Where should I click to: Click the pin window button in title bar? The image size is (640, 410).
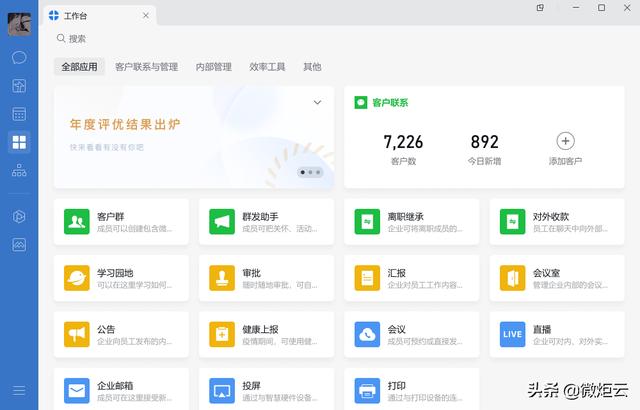pos(540,8)
